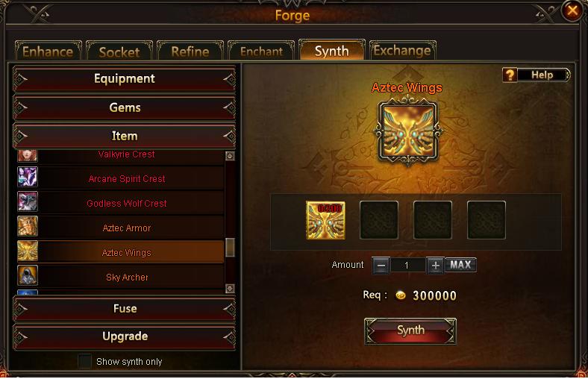Switch to the Enhance tab

48,51
